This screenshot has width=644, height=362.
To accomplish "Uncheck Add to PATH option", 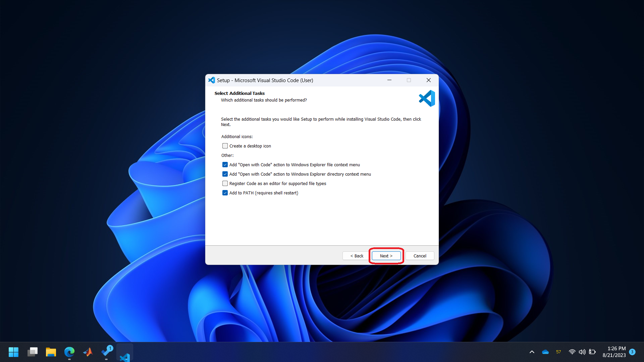I will point(225,193).
